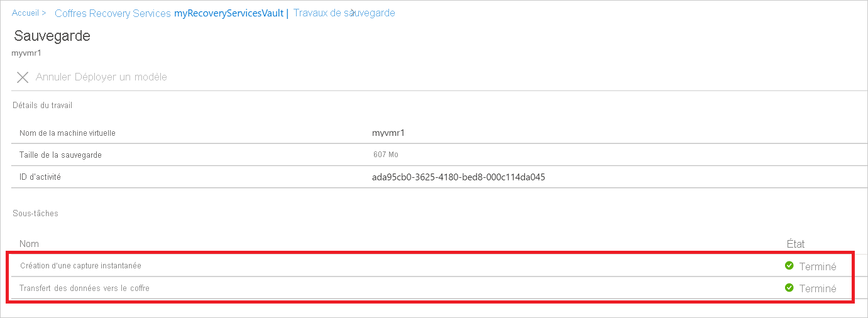Click Terminé status of snapshot creation
The height and width of the screenshot is (318, 868).
[818, 266]
